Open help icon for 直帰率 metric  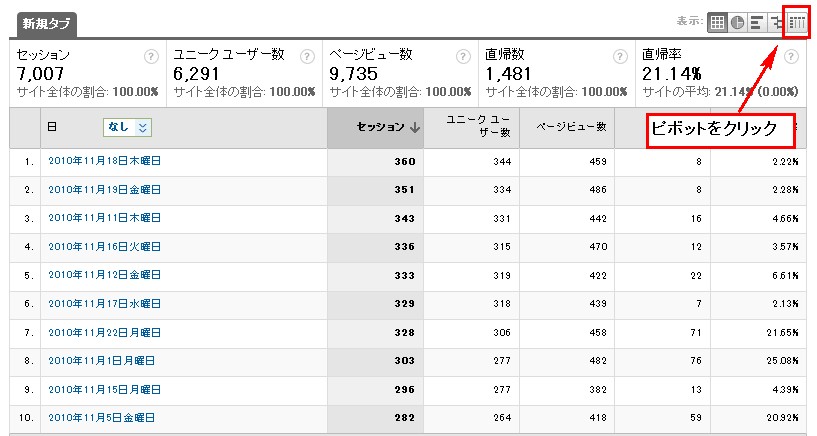pyautogui.click(x=791, y=56)
